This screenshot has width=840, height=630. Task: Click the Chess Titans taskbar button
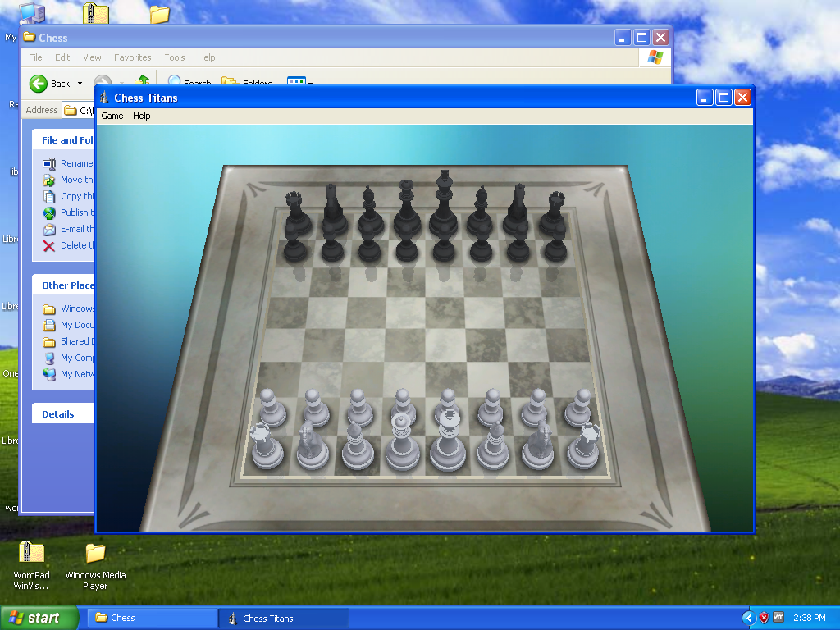point(284,619)
